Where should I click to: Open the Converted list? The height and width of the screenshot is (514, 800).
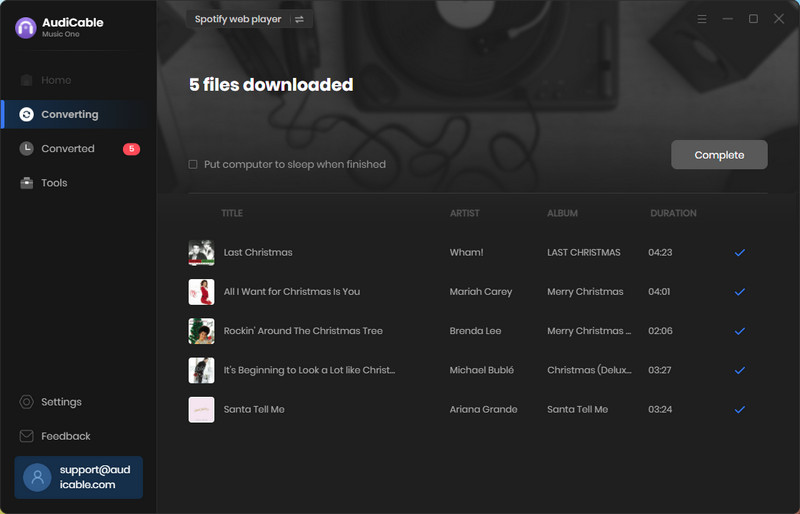click(x=78, y=149)
